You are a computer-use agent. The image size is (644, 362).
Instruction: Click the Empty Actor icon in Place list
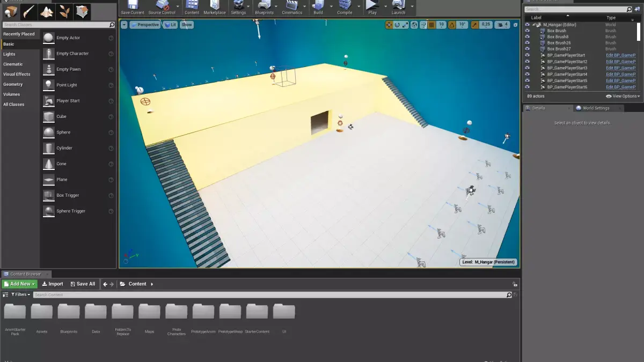tap(48, 38)
